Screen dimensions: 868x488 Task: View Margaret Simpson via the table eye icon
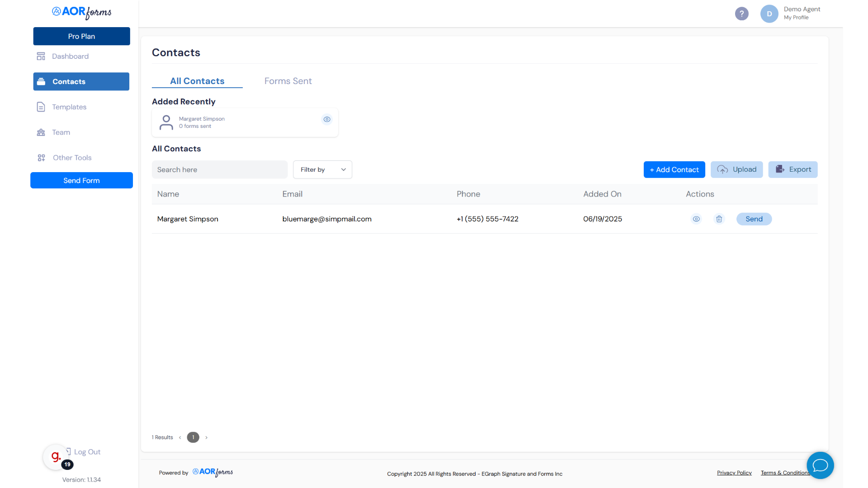coord(696,219)
